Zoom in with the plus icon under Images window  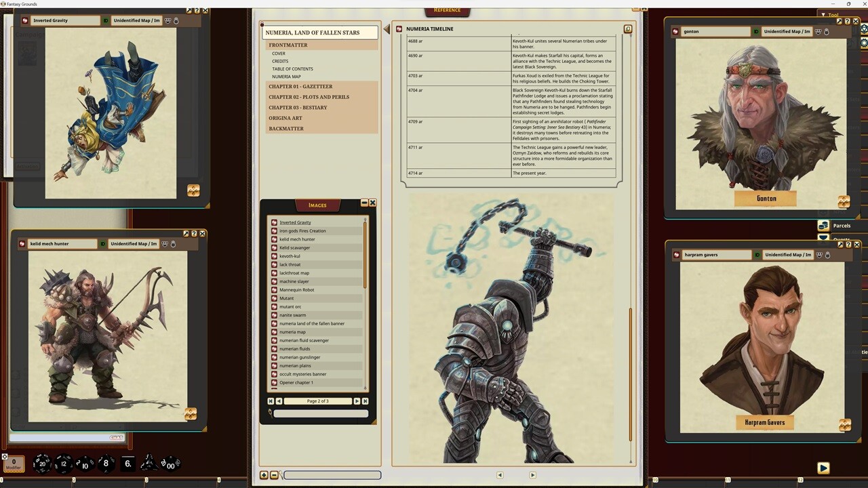click(263, 474)
